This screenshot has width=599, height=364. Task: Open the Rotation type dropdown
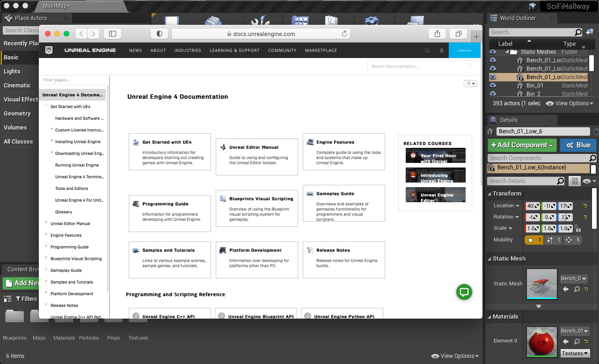pyautogui.click(x=506, y=217)
